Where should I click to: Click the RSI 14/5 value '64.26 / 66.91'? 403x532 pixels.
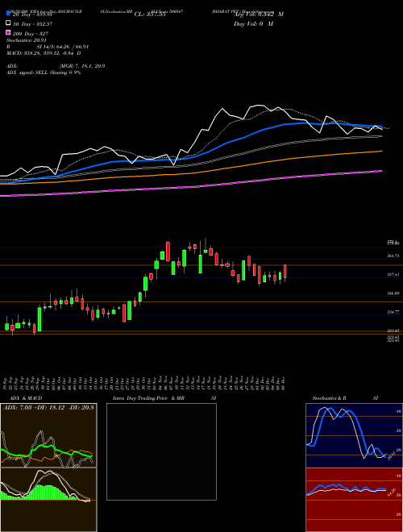(x=72, y=47)
